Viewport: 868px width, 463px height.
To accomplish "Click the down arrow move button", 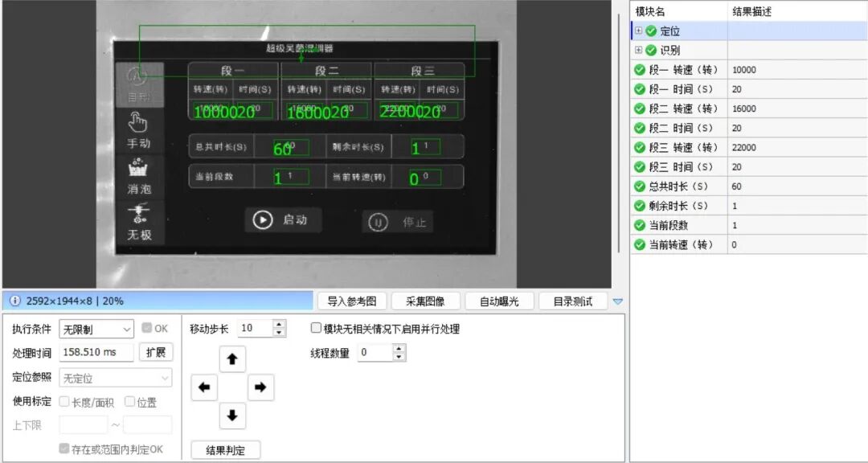I will coord(232,416).
